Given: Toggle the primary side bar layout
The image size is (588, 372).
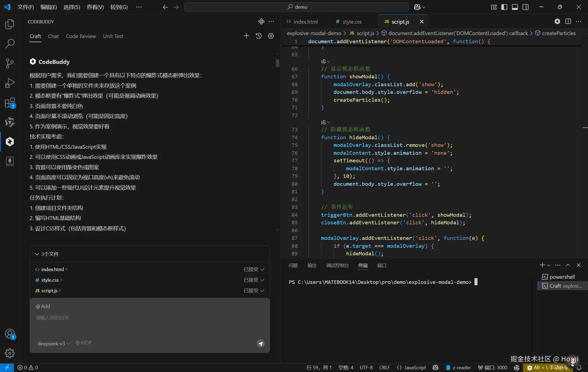Looking at the screenshot, I should (x=504, y=7).
